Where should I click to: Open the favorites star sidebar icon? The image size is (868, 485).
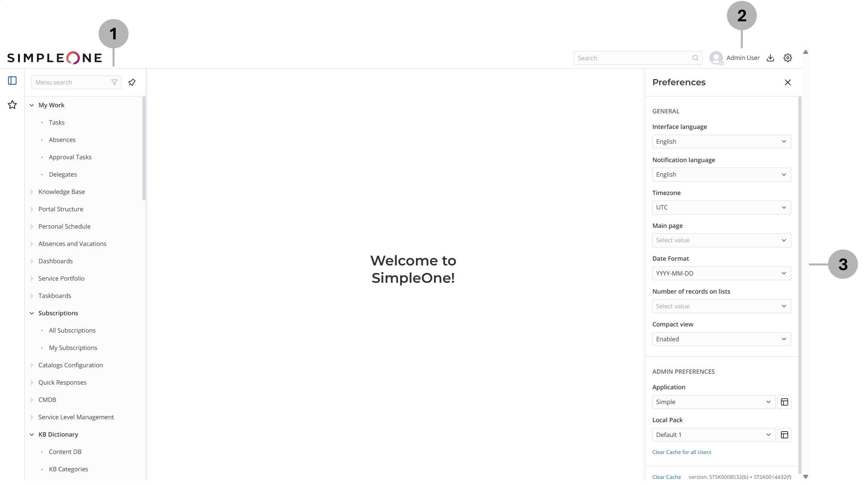12,105
